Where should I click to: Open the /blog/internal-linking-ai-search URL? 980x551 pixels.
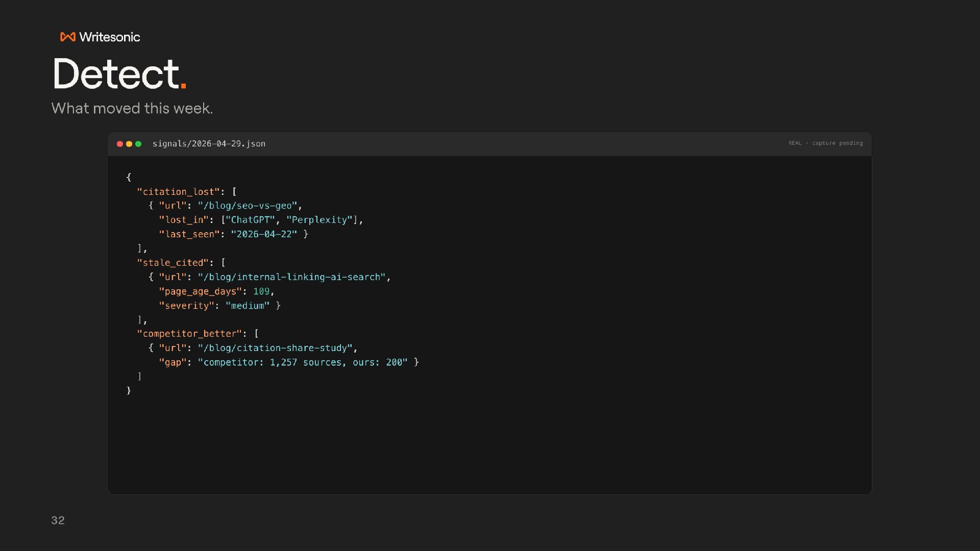click(291, 277)
